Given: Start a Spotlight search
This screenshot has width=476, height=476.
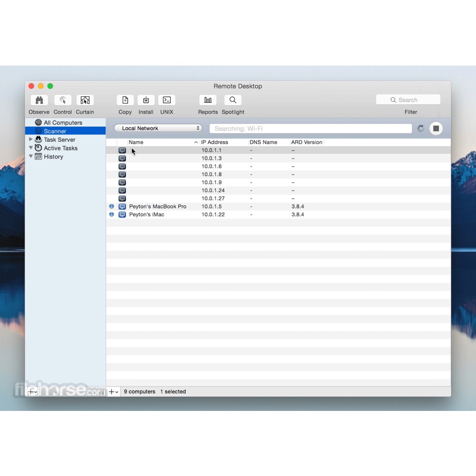Looking at the screenshot, I should click(233, 100).
